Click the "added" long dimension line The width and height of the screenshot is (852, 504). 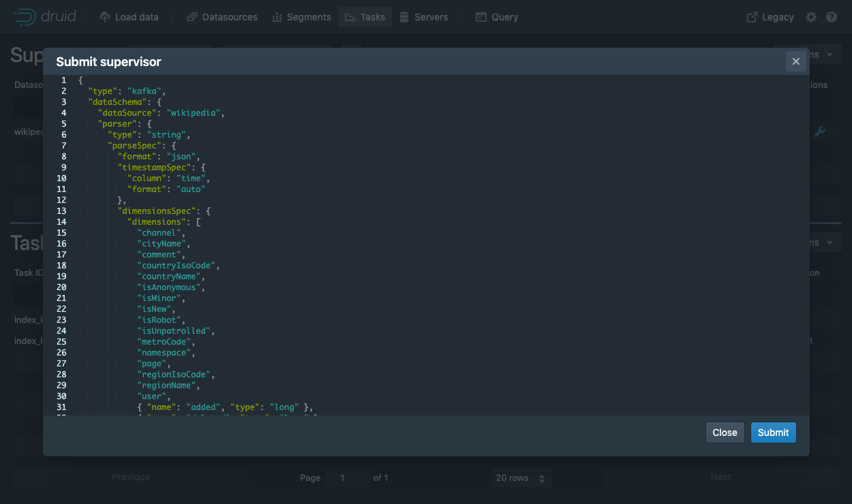pos(225,407)
